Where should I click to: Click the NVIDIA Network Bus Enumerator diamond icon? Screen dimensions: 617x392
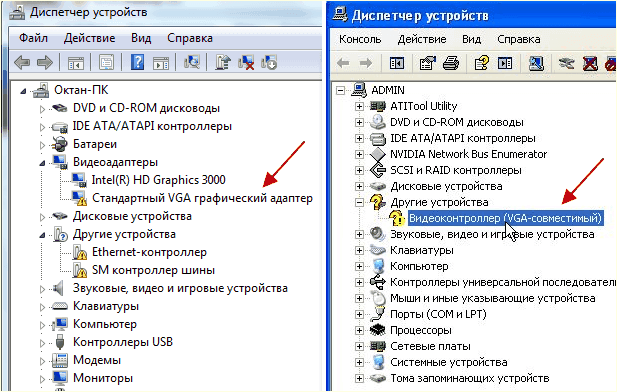[378, 154]
